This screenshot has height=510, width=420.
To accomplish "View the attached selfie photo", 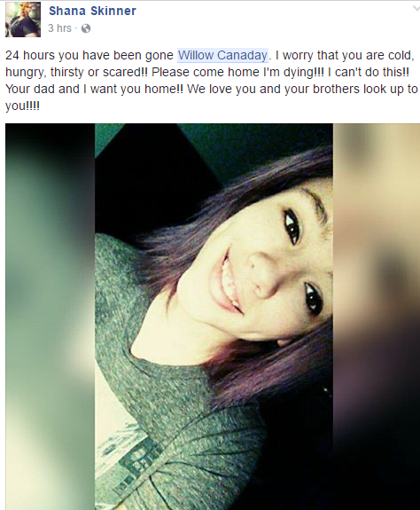I will (213, 317).
